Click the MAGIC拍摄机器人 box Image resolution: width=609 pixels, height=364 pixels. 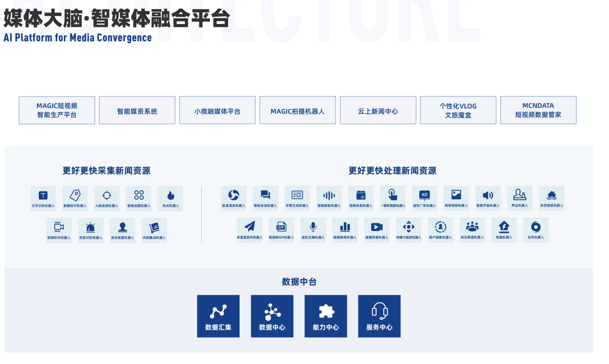[297, 110]
